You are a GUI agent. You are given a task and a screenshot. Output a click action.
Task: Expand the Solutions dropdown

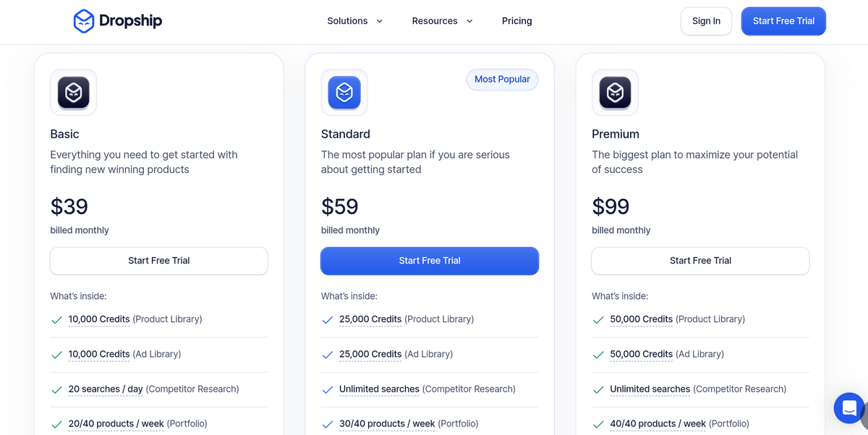(354, 21)
